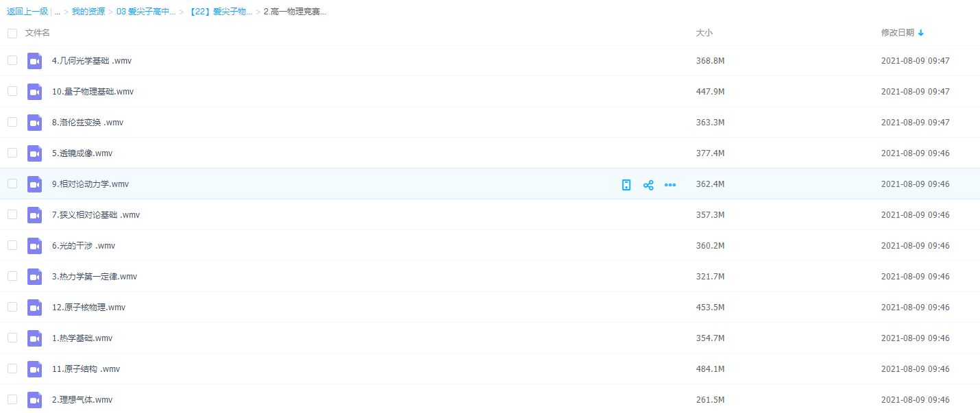Open file 3.热力学第一定律.wmv
980x413 pixels.
coord(95,277)
